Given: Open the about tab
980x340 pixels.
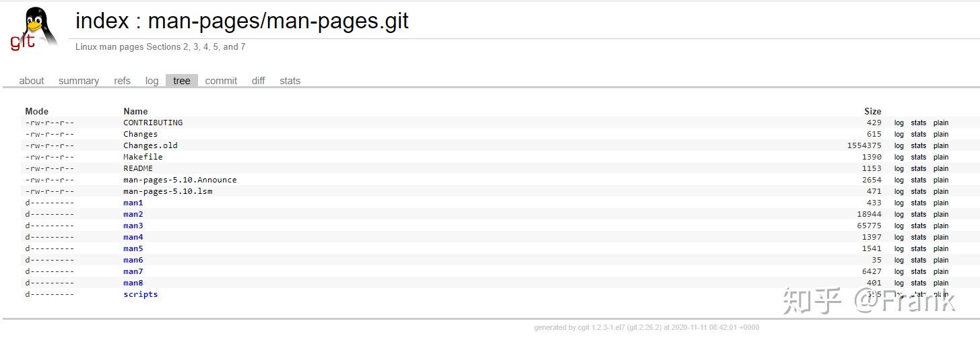Looking at the screenshot, I should (32, 81).
